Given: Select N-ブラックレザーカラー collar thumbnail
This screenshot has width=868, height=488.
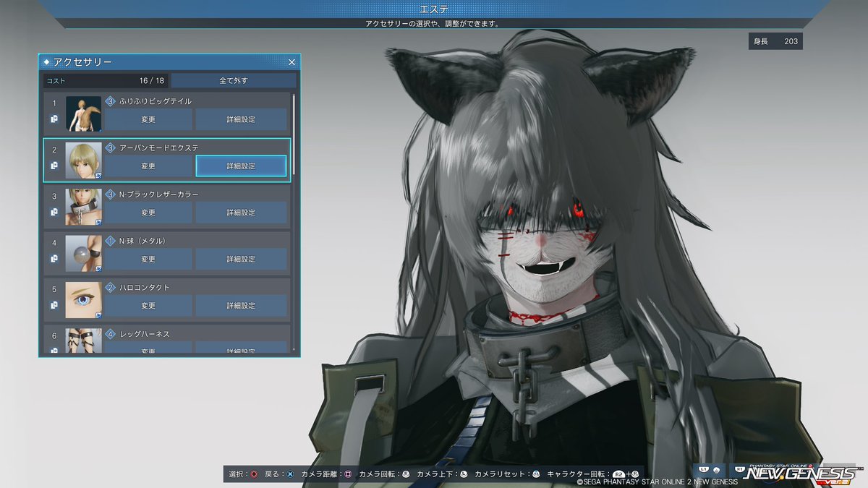Looking at the screenshot, I should coord(84,207).
